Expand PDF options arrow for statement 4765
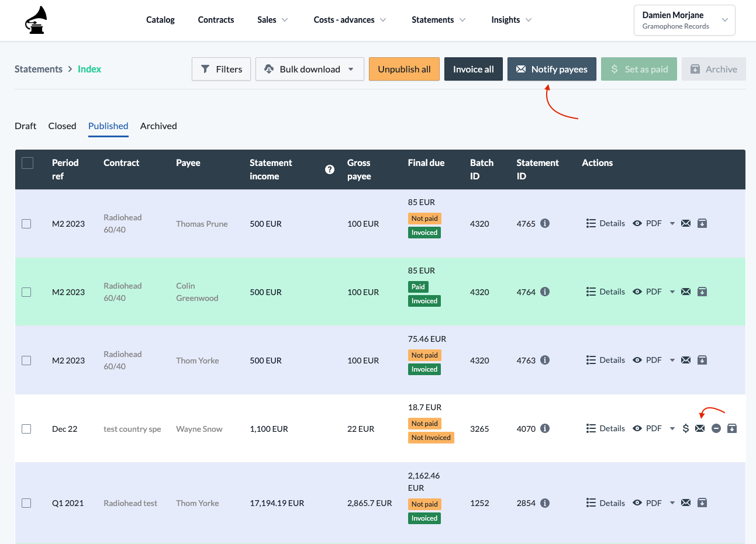The height and width of the screenshot is (544, 756). [x=672, y=224]
